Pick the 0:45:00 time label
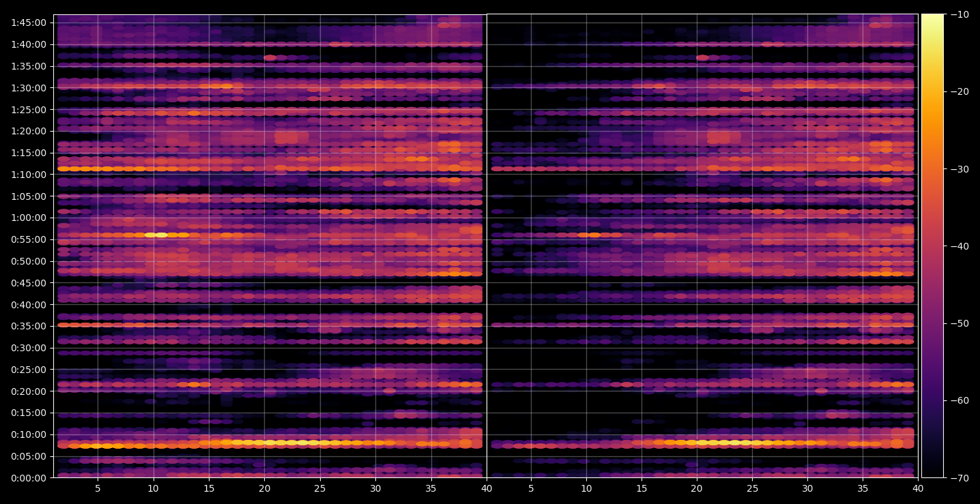 29,283
